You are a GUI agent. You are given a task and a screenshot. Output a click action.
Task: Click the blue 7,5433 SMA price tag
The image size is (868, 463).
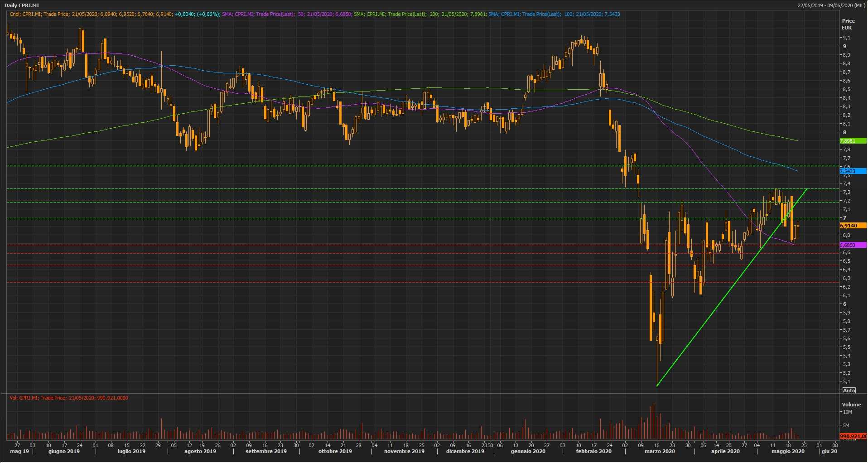pos(853,171)
